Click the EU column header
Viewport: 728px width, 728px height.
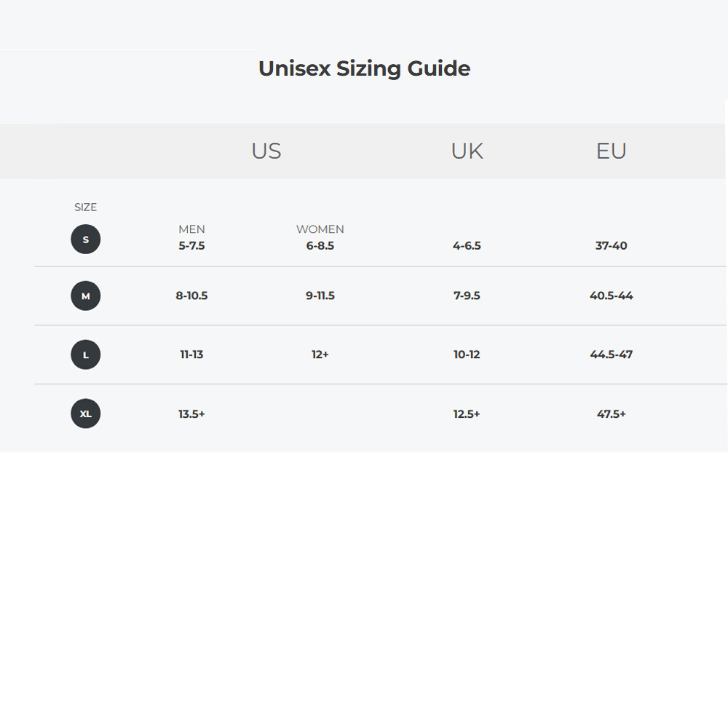point(611,151)
